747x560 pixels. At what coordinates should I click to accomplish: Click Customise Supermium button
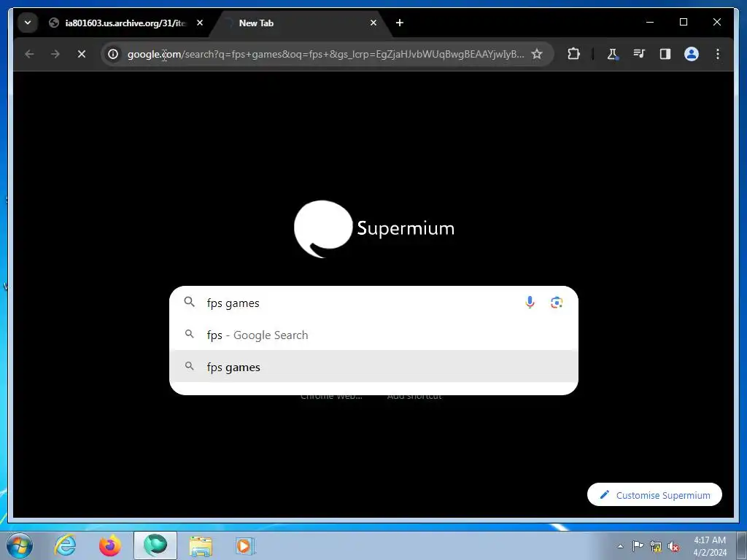pyautogui.click(x=654, y=495)
